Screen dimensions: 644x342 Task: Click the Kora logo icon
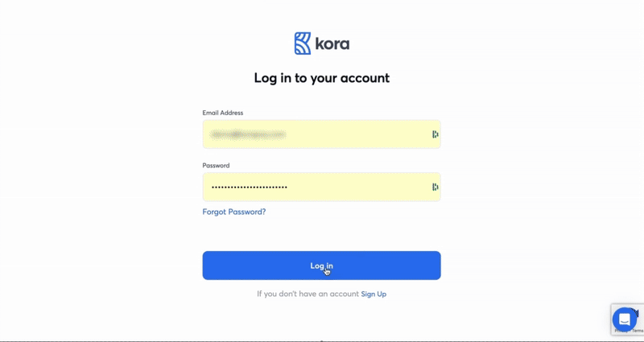303,43
